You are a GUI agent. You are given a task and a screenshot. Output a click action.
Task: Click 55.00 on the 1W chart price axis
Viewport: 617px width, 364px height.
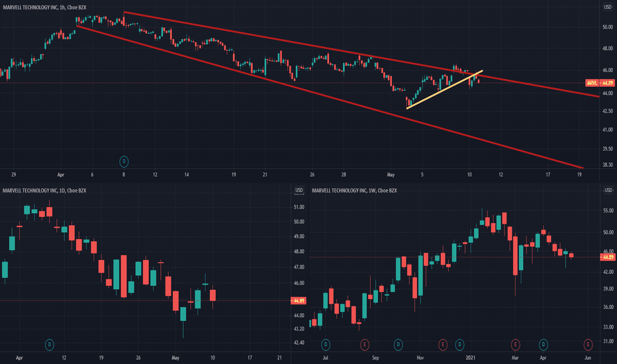[x=608, y=211]
